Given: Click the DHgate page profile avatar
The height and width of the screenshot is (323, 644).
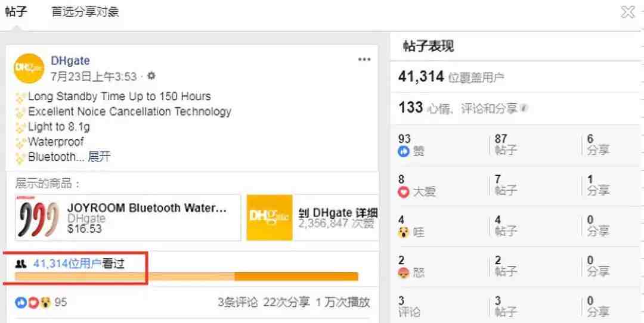Looking at the screenshot, I should 29,69.
